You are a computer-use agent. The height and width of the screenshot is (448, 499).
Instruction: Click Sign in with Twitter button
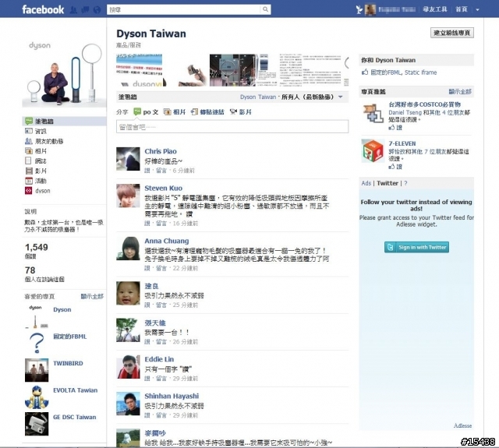[416, 247]
